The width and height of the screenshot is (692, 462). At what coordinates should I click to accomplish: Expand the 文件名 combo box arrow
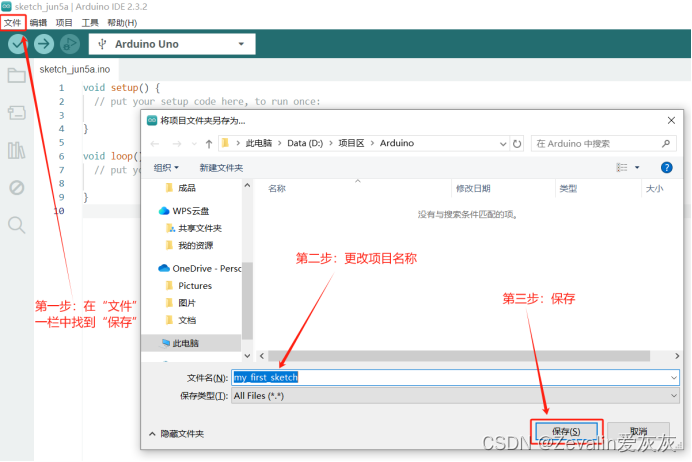point(673,378)
